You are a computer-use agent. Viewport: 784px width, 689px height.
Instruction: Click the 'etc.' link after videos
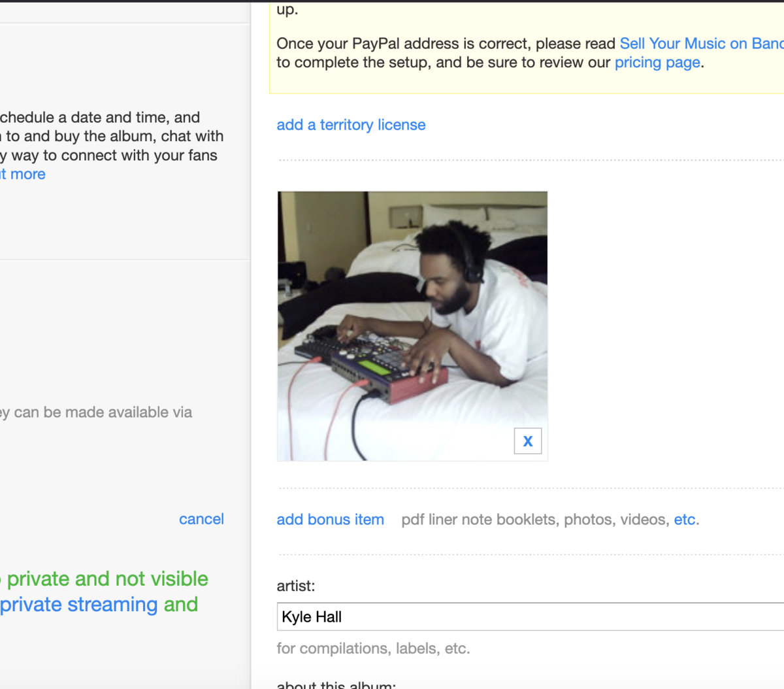(x=685, y=520)
